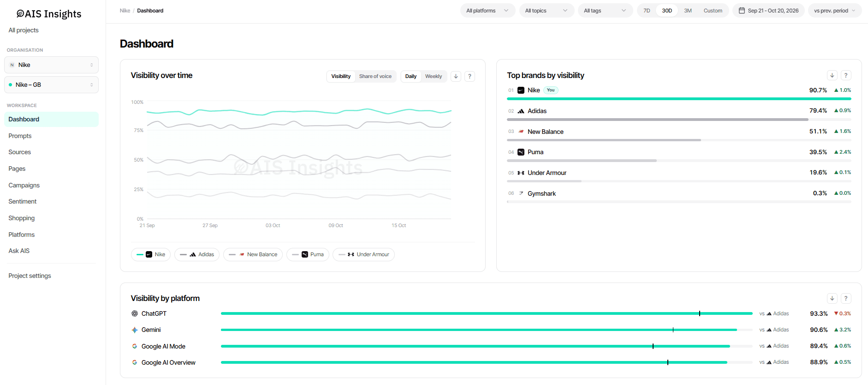The image size is (868, 385).
Task: Open help for Top brands by visibility
Action: click(x=846, y=75)
